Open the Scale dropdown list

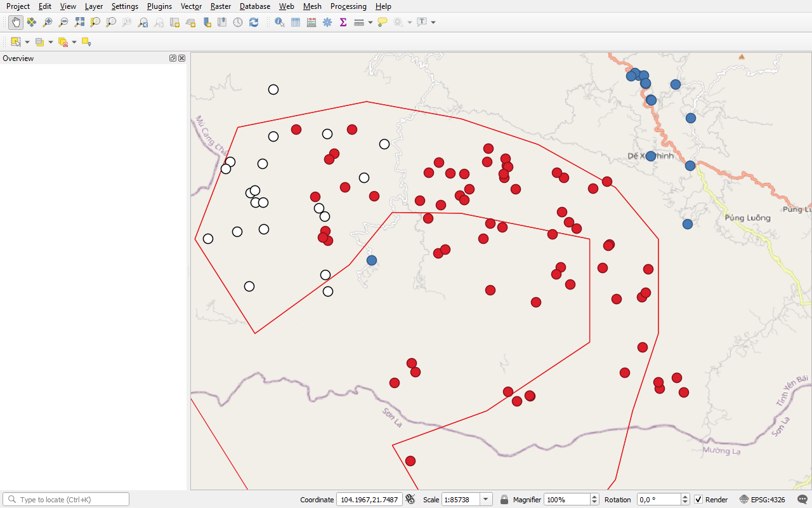[x=486, y=500]
